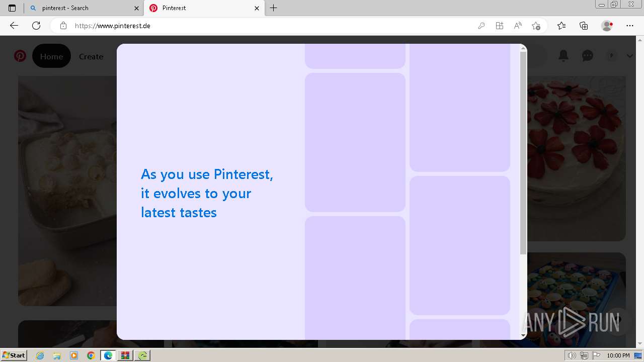
Task: Open the colorful animal cookies pin
Action: point(577,300)
